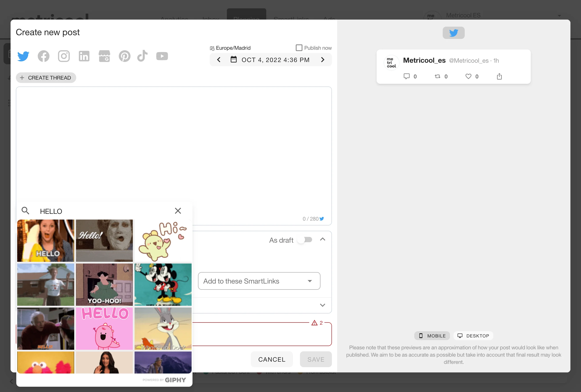Screen dimensions: 581x392
Task: Click the Cancel button
Action: point(272,359)
